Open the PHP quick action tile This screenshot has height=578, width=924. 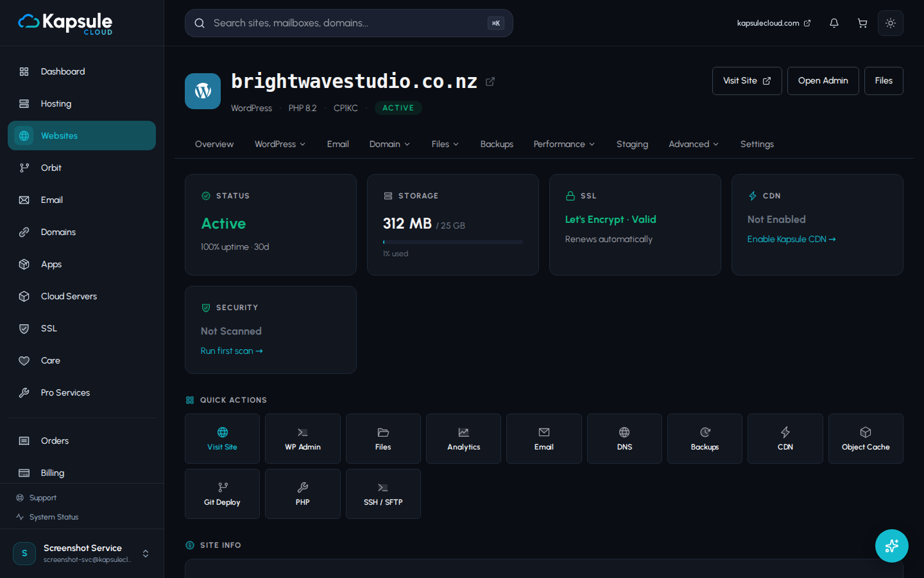pyautogui.click(x=303, y=494)
